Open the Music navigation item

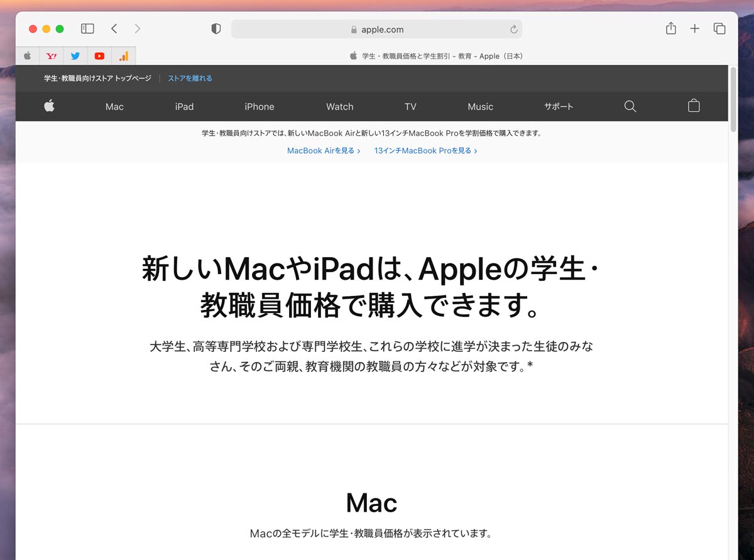coord(481,107)
